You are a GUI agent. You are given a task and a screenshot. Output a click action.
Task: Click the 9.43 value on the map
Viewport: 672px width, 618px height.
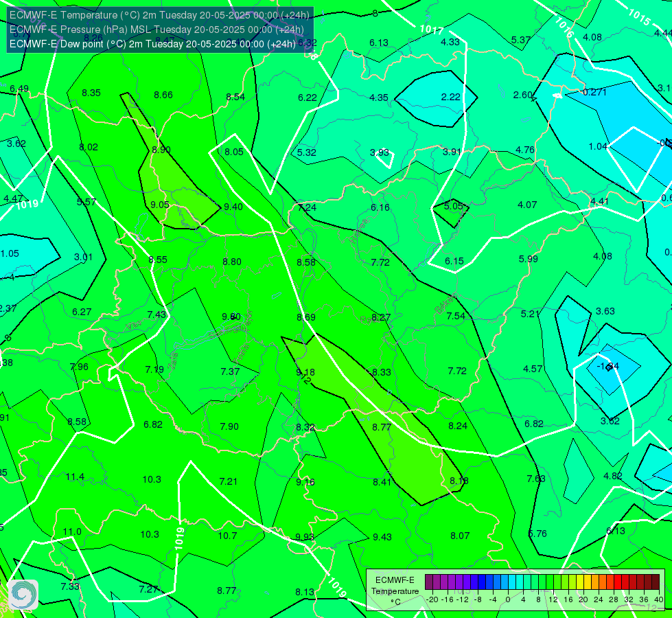click(382, 537)
